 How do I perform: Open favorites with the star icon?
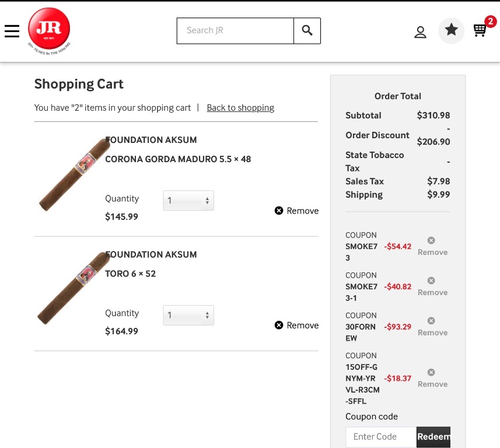point(451,30)
